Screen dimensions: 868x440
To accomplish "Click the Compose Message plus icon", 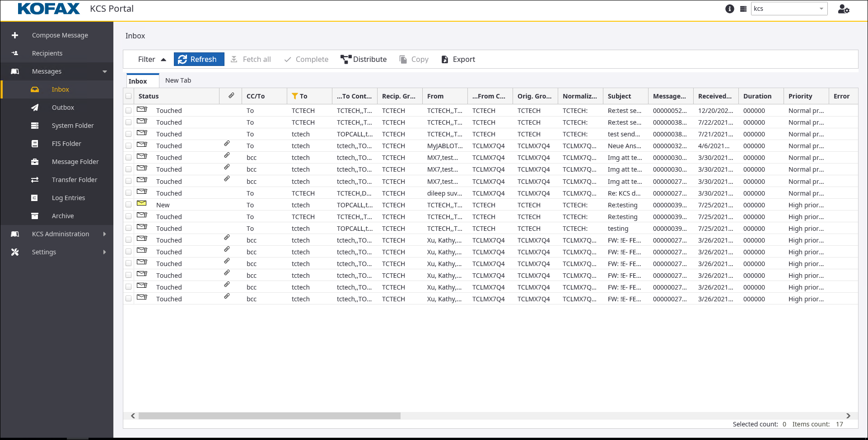I will [x=15, y=35].
